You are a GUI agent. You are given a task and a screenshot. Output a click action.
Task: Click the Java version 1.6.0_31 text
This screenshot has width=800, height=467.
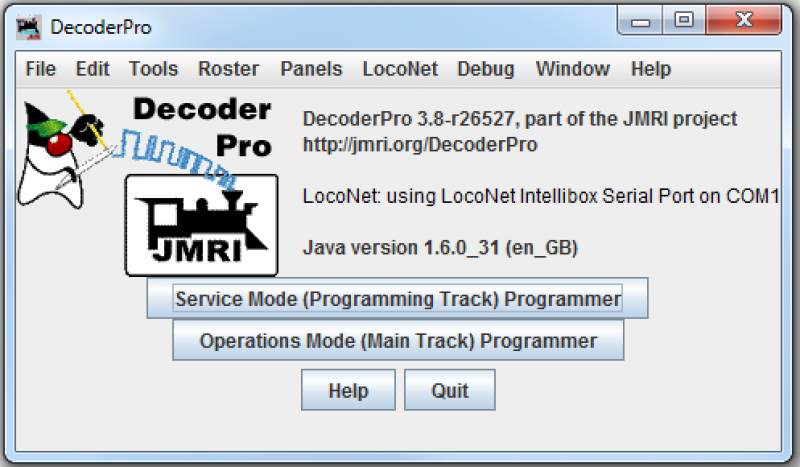pyautogui.click(x=440, y=248)
